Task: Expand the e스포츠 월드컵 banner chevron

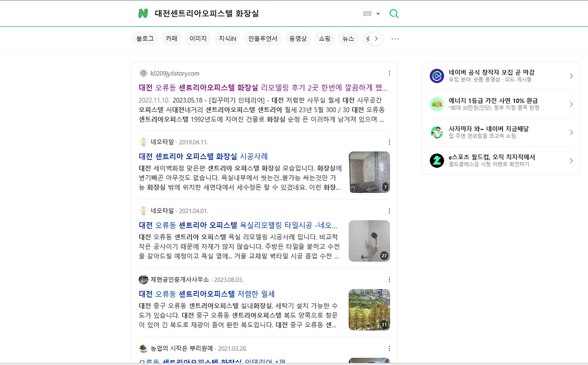Action: tap(571, 160)
